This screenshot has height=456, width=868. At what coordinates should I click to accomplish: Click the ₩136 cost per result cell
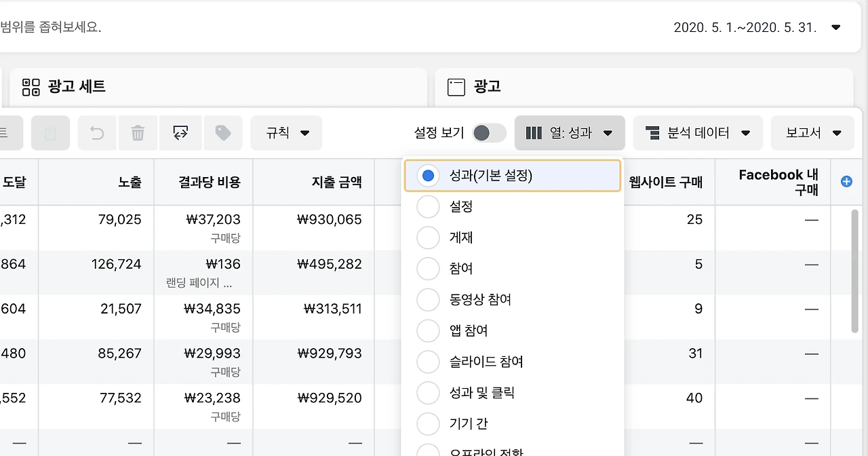coord(222,265)
